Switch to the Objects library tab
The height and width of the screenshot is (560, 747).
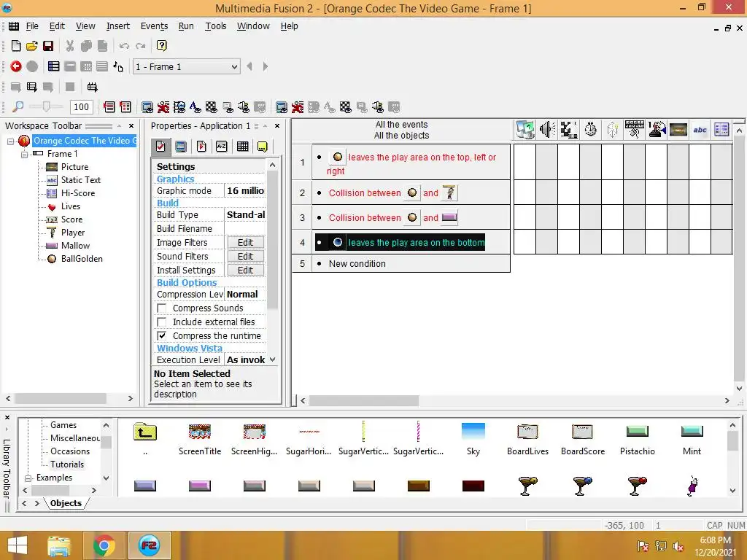[x=66, y=503]
